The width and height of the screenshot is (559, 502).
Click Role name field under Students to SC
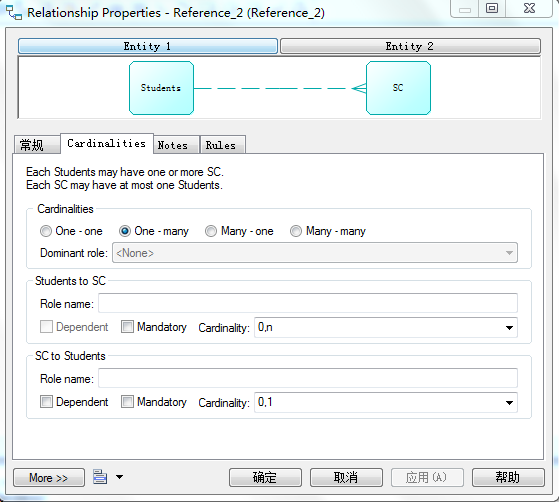(x=308, y=303)
